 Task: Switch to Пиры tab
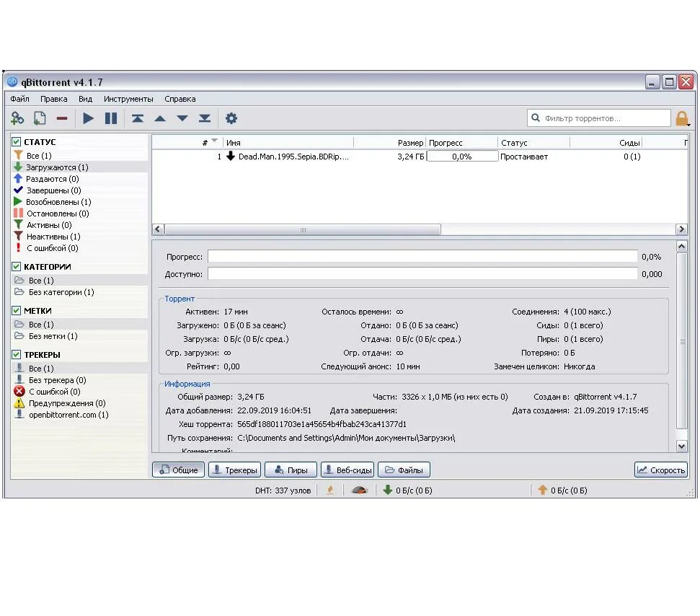tap(291, 470)
